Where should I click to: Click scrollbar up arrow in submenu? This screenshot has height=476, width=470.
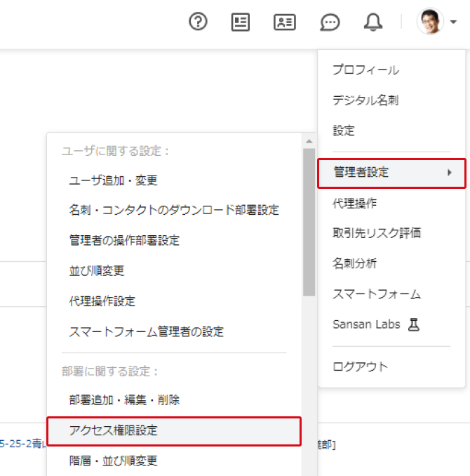tap(309, 141)
